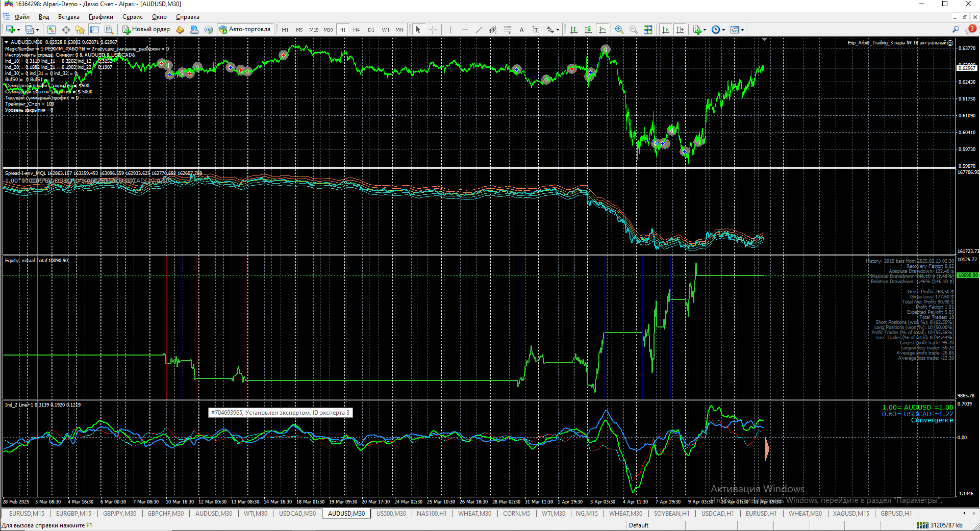Viewport: 980px width, 531px height.
Task: Open the Data Window crosshair icon
Action: point(66,30)
